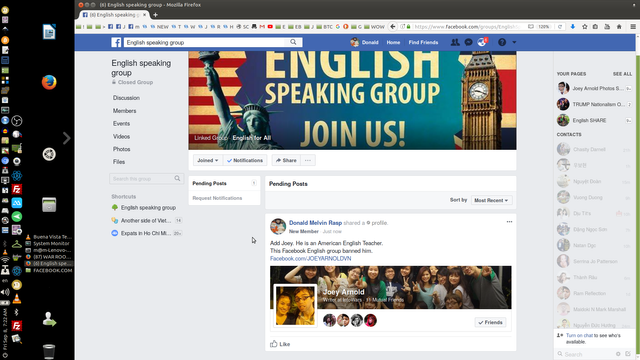This screenshot has width=640, height=360.
Task: Click Home in Facebook top bar
Action: pyautogui.click(x=393, y=42)
